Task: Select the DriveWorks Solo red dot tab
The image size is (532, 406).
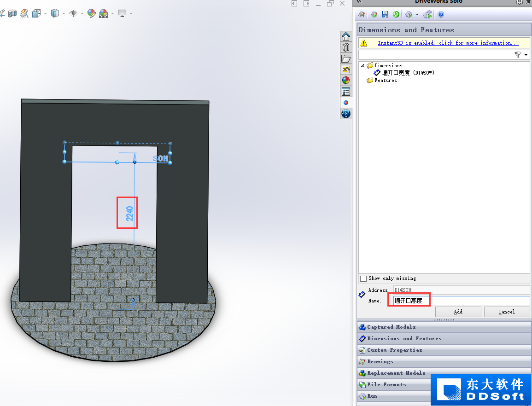Action: [346, 103]
